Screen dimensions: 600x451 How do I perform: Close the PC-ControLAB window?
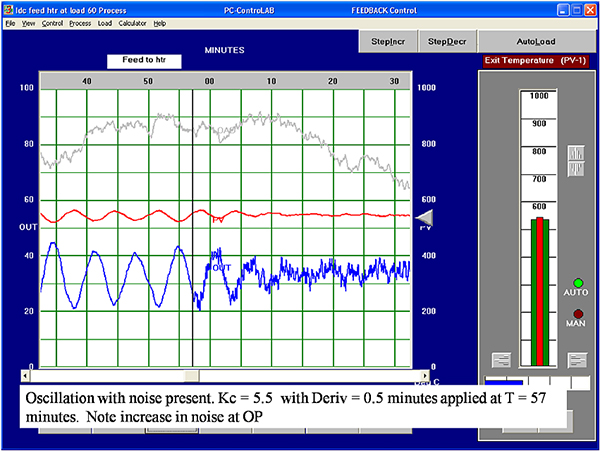point(590,10)
